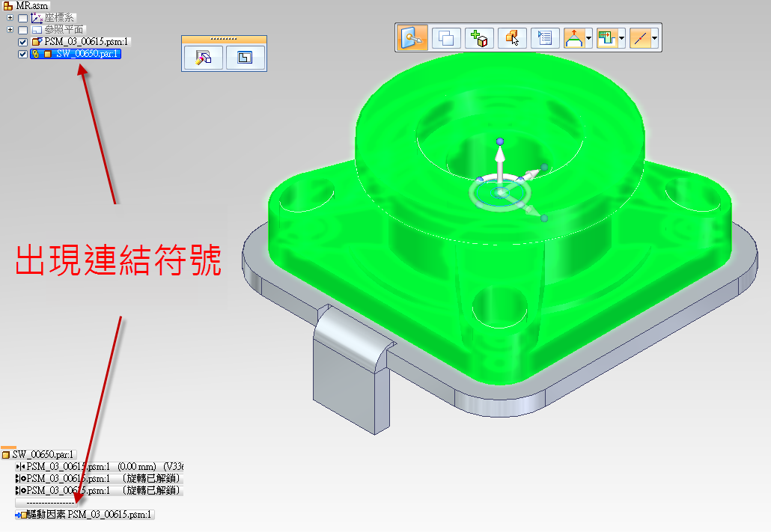Select the 驅動因素 PSM_03_00615.psm:1 entry

click(89, 515)
